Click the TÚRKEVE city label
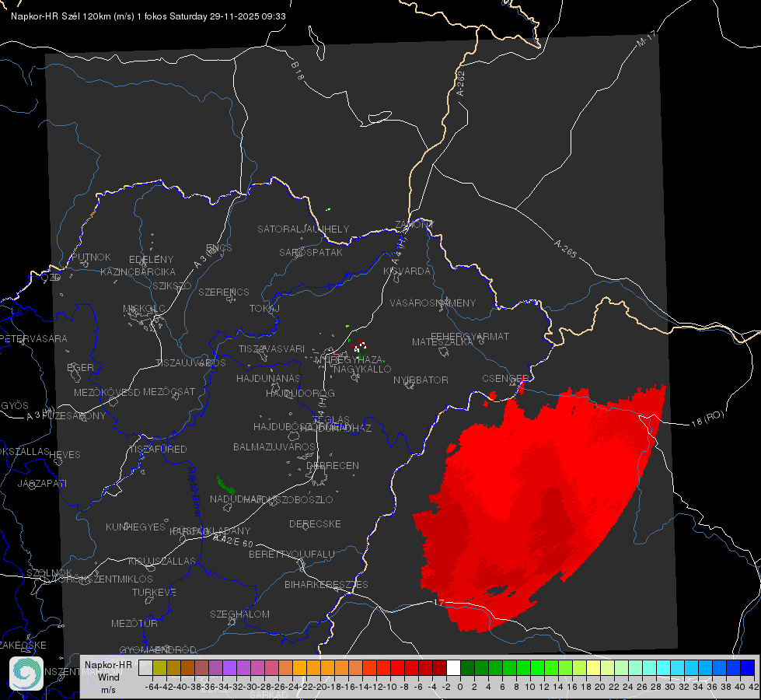Viewport: 761px width, 700px height. pos(155,593)
